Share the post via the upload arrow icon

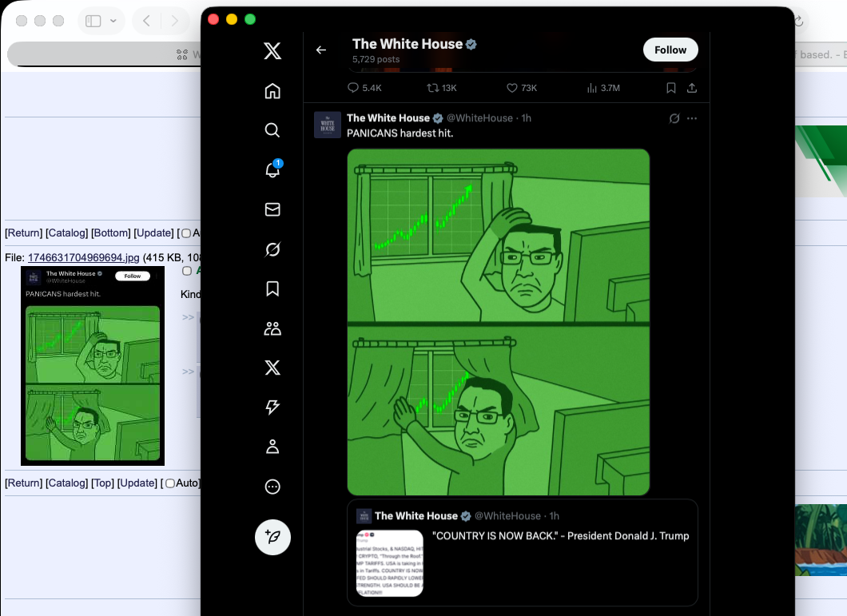(691, 88)
